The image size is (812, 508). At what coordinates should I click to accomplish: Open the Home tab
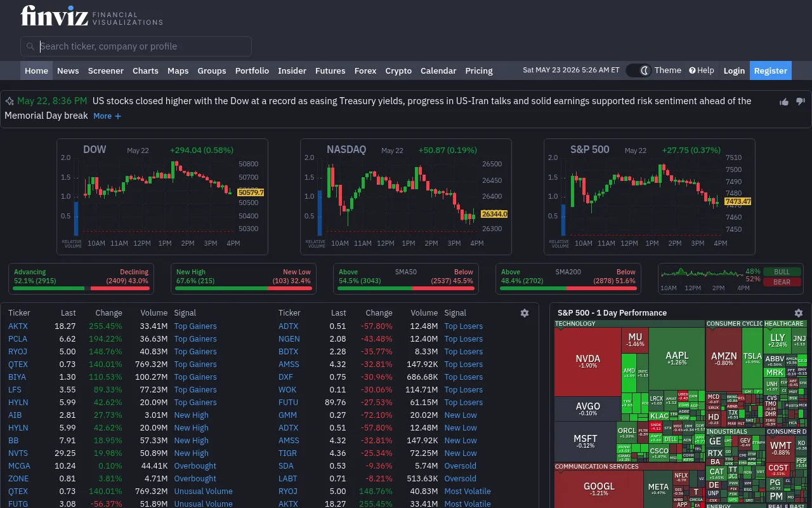[x=36, y=70]
